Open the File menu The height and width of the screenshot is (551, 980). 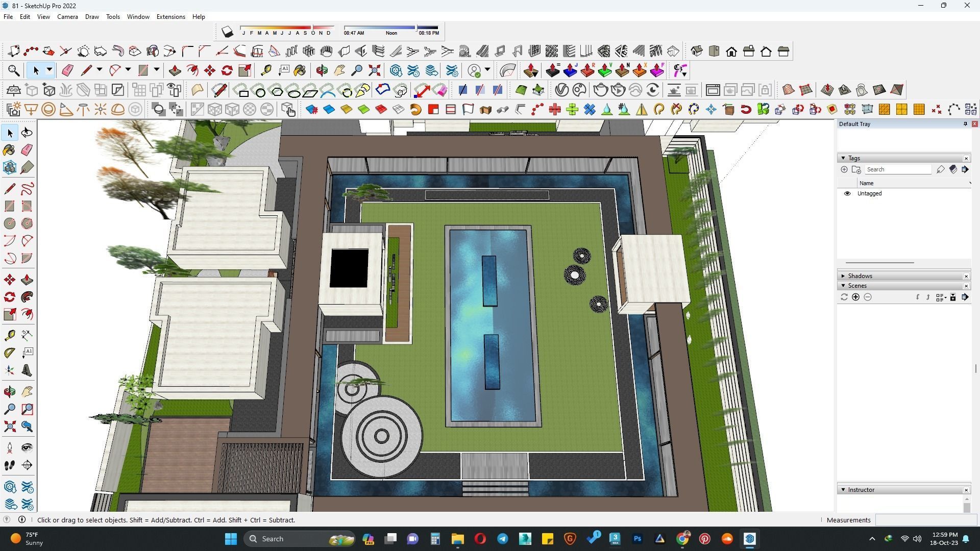(x=8, y=17)
